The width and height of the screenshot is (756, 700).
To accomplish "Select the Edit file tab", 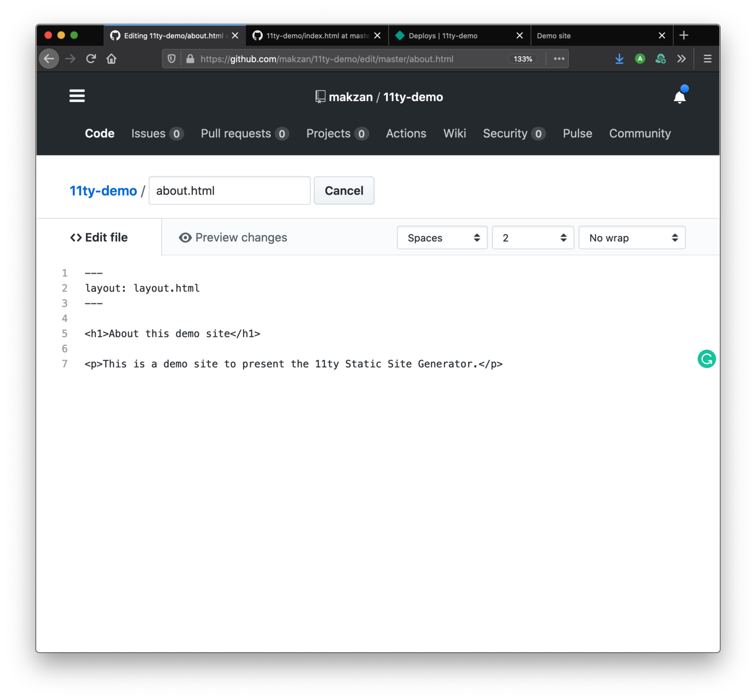I will point(99,237).
